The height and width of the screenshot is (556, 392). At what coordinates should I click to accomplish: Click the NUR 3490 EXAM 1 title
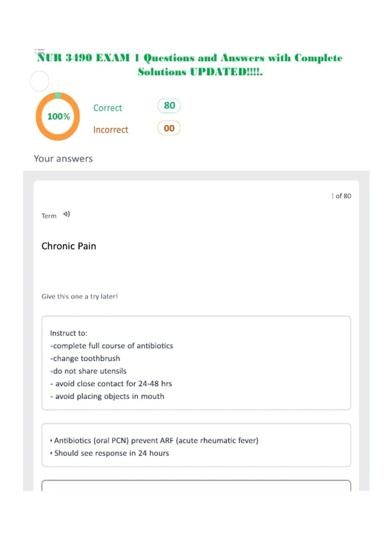[x=190, y=64]
